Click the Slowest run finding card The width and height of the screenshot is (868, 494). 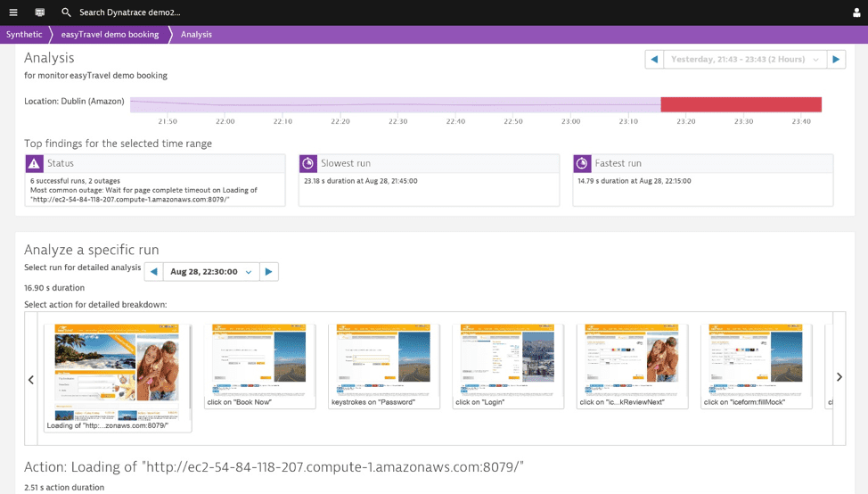pyautogui.click(x=429, y=180)
